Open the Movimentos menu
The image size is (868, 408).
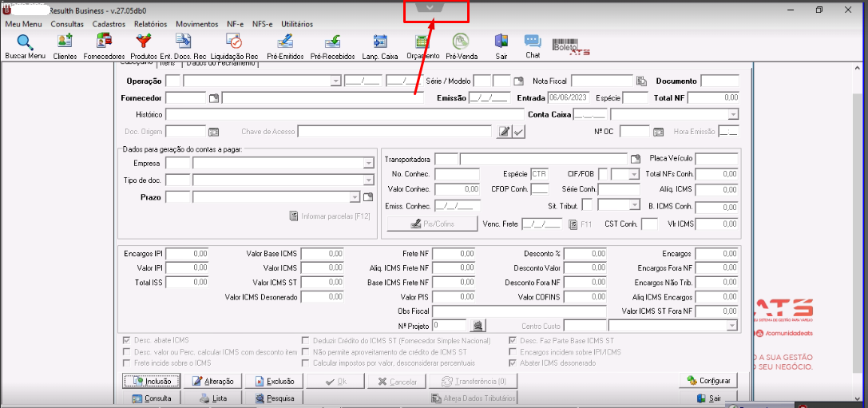click(x=197, y=25)
